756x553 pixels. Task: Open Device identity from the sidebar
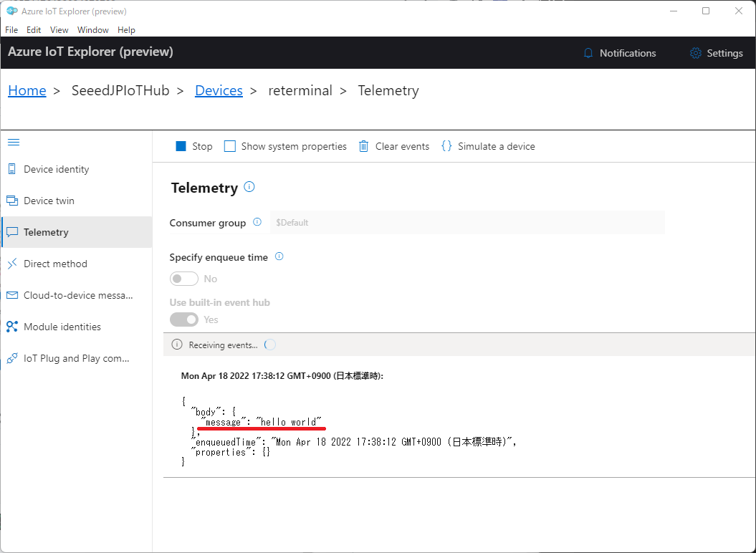tap(56, 169)
